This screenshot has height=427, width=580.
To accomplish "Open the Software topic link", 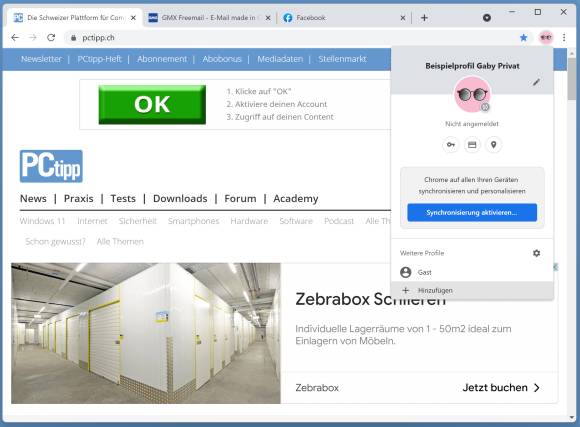I will (x=296, y=221).
